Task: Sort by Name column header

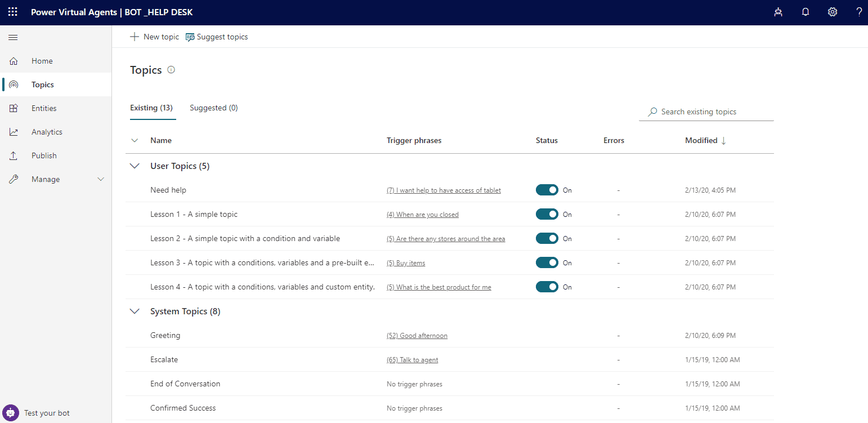Action: [x=161, y=140]
